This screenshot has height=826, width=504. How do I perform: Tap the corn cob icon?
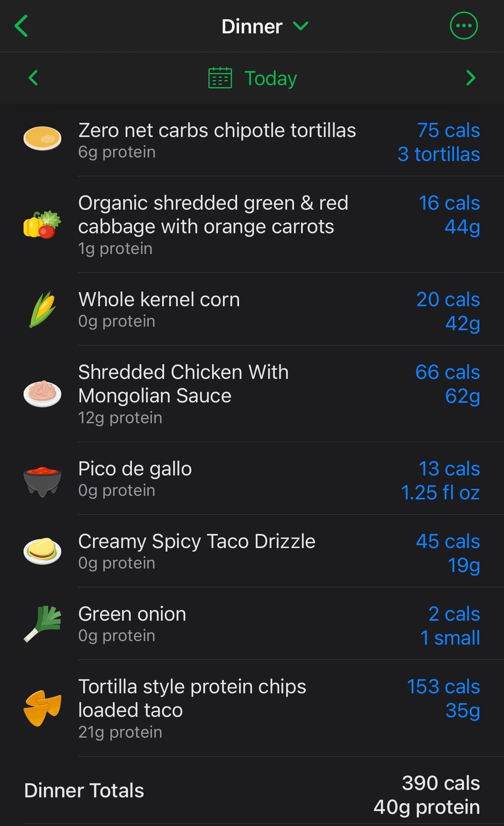point(42,309)
